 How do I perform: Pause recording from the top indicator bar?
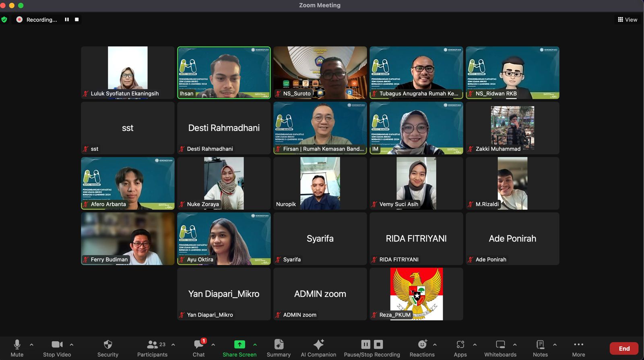point(67,19)
